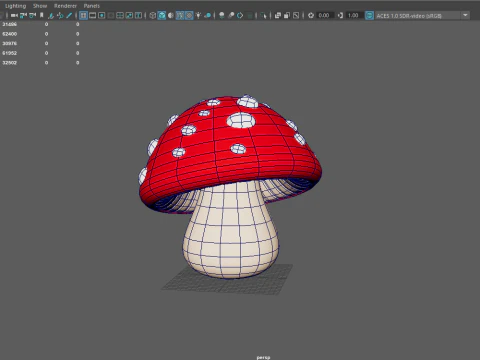Click the Multisample Anti-aliasing icon
The width and height of the screenshot is (480, 360).
pyautogui.click(x=240, y=15)
